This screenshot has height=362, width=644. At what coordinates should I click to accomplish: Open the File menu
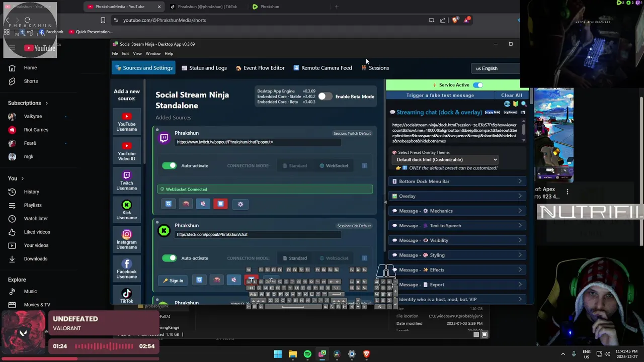[x=115, y=54]
